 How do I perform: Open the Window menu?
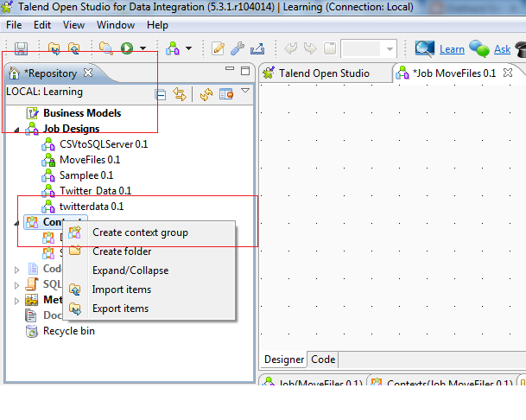point(116,25)
